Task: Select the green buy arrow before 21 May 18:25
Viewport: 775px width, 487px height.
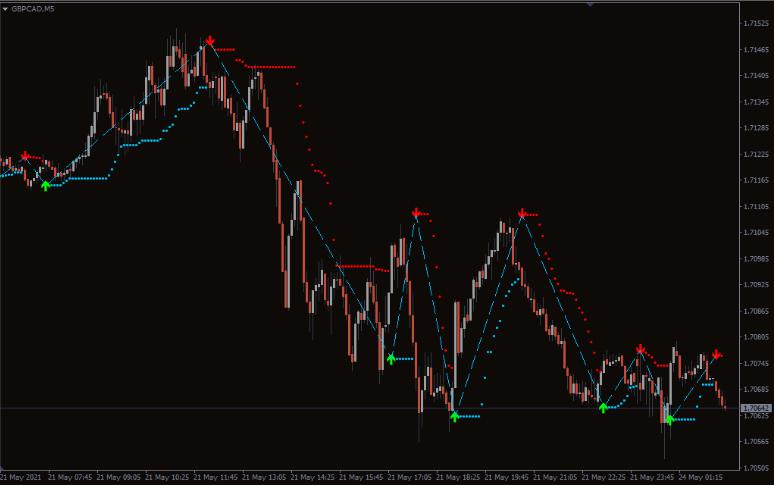Action: [455, 416]
